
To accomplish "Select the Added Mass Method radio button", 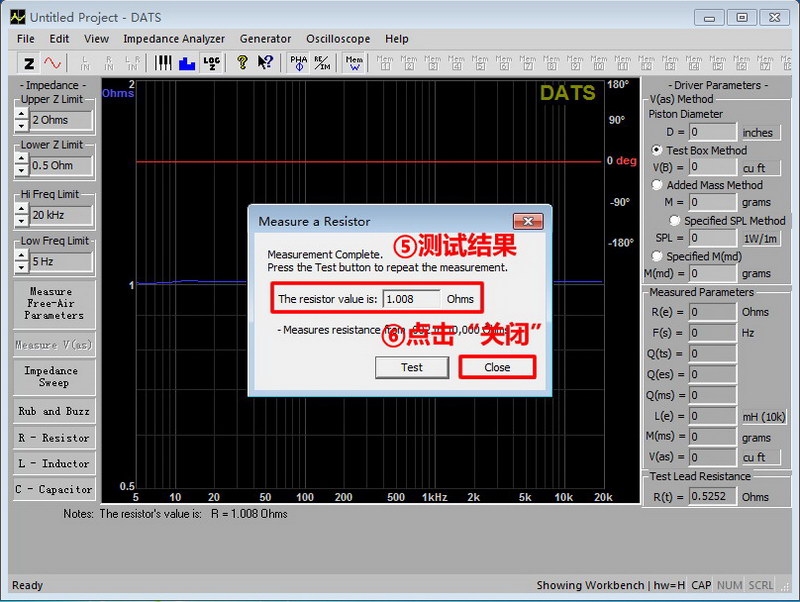I will click(x=657, y=185).
